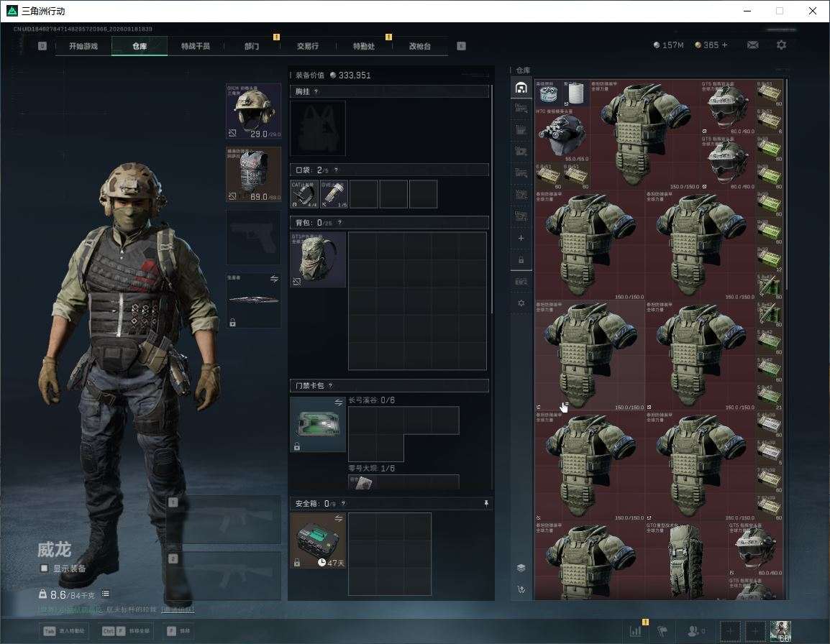Image resolution: width=830 pixels, height=644 pixels.
Task: Select the GT5 heavy backpack in stash
Action: [x=686, y=561]
